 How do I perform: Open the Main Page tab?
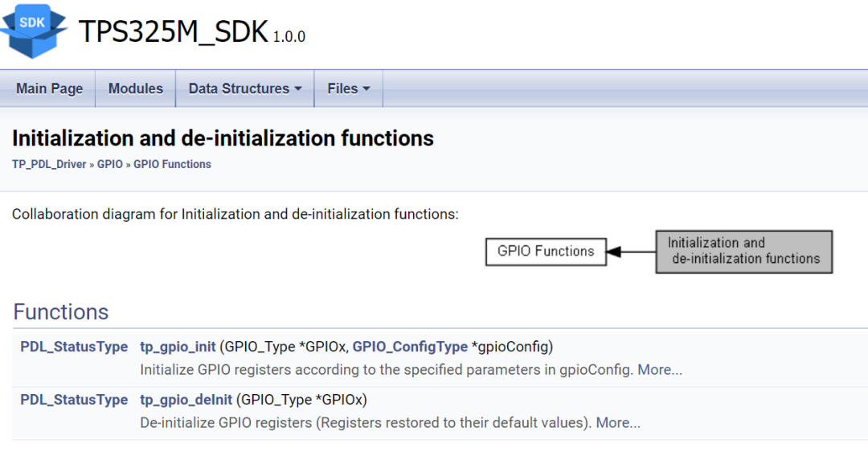pyautogui.click(x=49, y=88)
